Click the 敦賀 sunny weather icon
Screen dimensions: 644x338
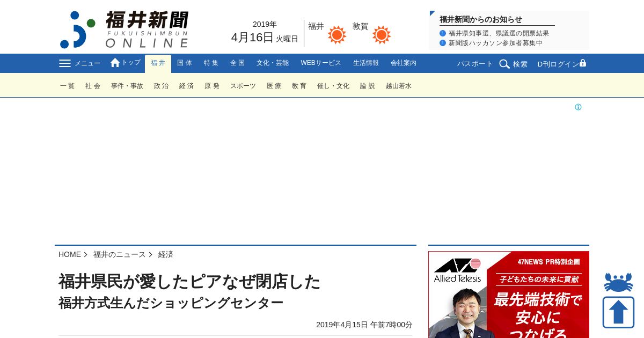click(382, 35)
